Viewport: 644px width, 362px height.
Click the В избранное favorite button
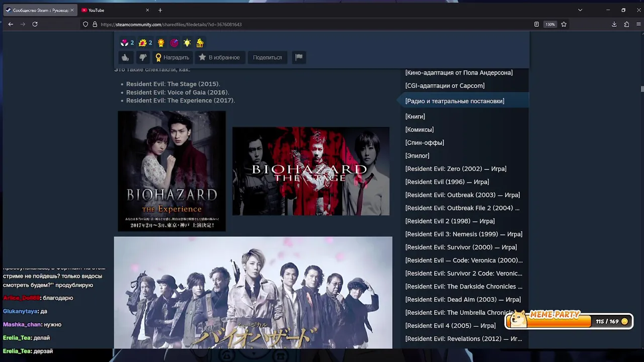point(219,57)
